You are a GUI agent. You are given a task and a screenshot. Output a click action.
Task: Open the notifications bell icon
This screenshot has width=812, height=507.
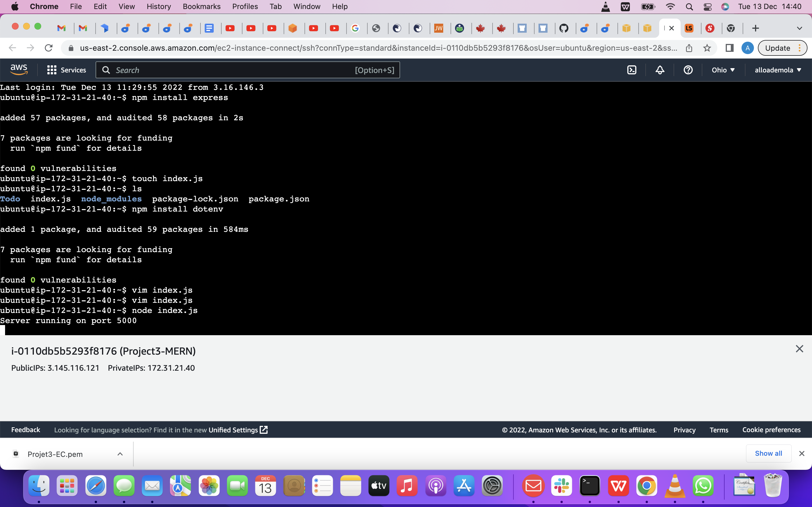coord(659,70)
